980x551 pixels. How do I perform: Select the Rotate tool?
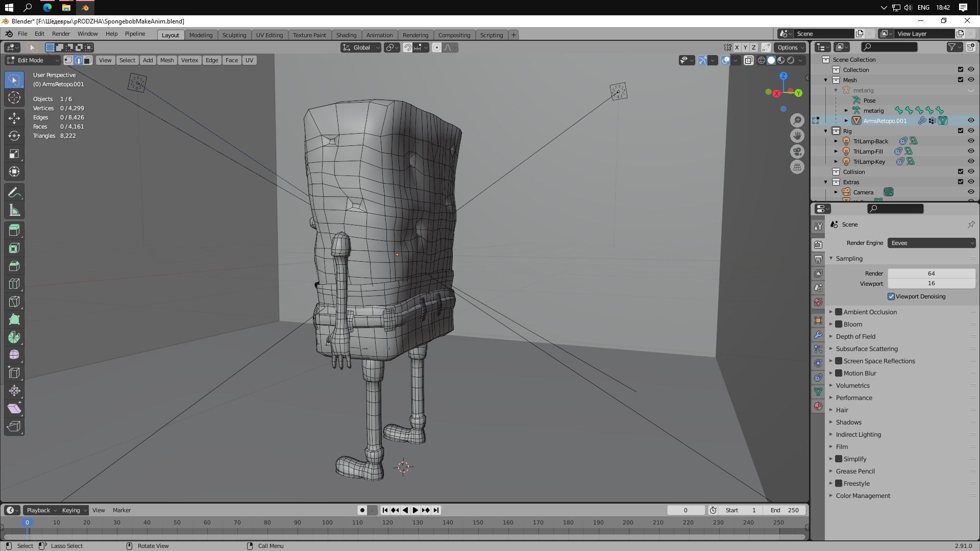(14, 136)
